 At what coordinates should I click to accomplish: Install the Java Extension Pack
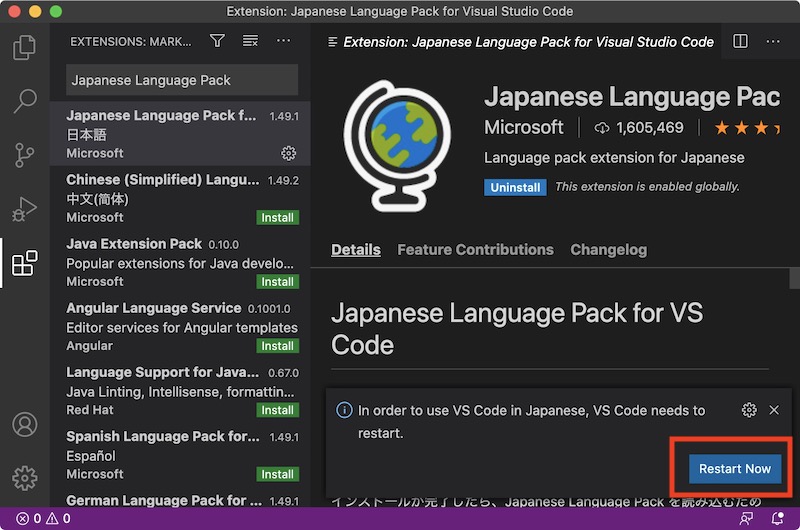tap(278, 282)
